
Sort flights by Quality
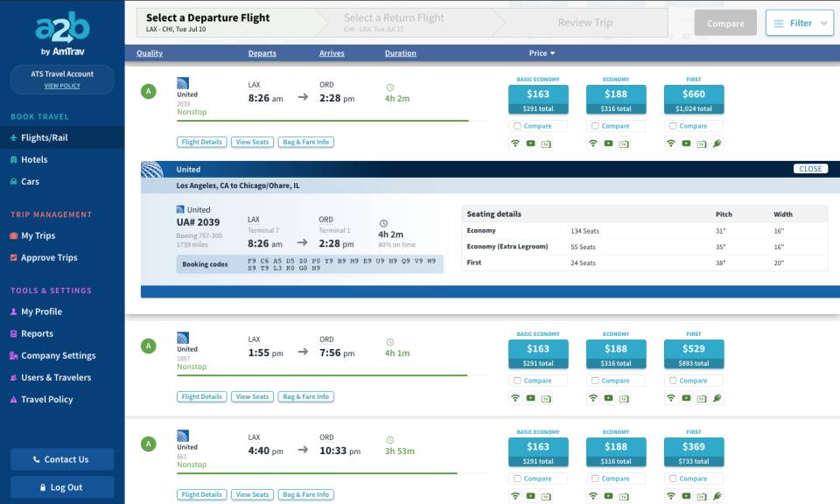(150, 53)
